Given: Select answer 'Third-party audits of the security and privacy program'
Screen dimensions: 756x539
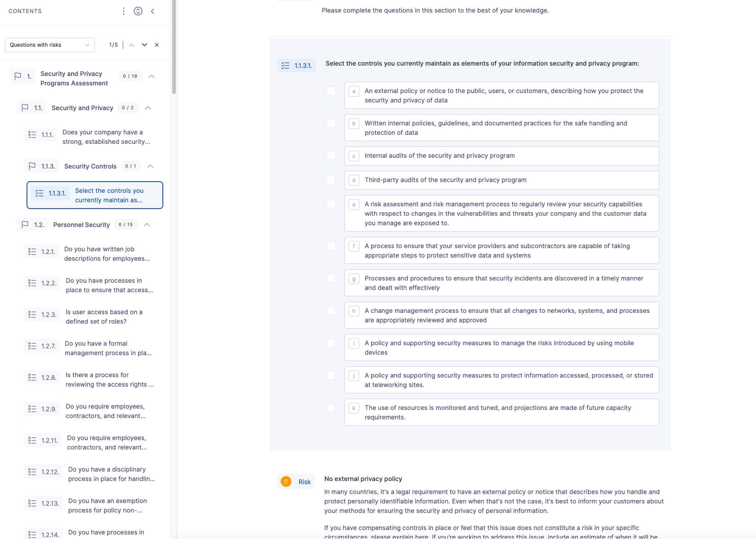Looking at the screenshot, I should (501, 180).
